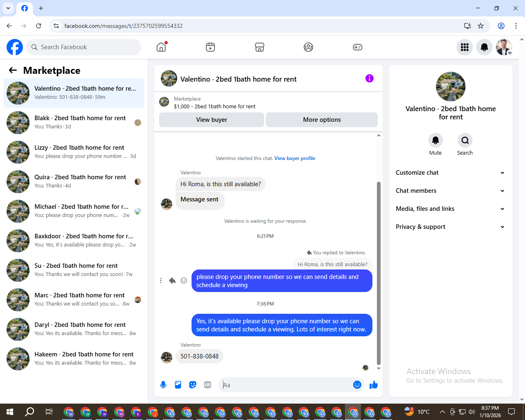Viewport: 525px width, 420px height.
Task: Click the View buyer button
Action: [212, 120]
